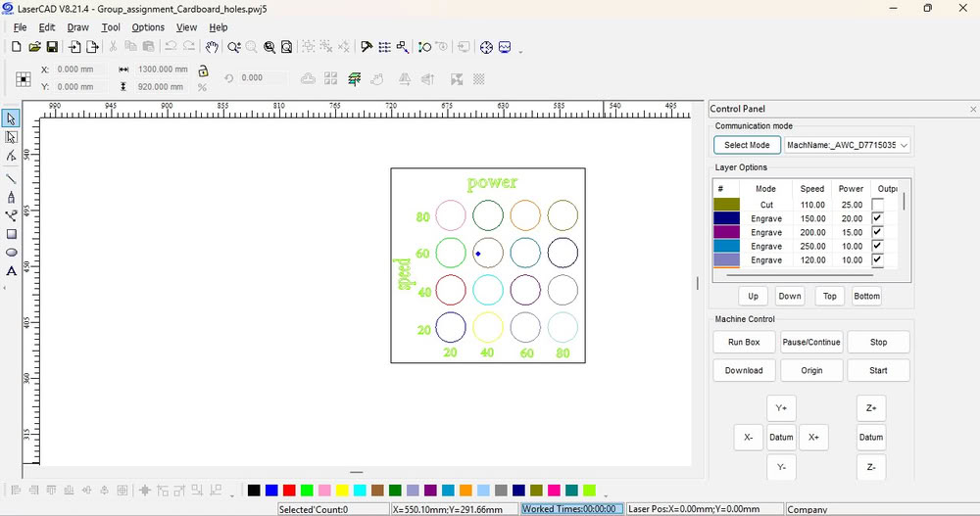The width and height of the screenshot is (980, 516).
Task: Toggle output for the 250.00 speed Engrave layer
Action: 877,246
